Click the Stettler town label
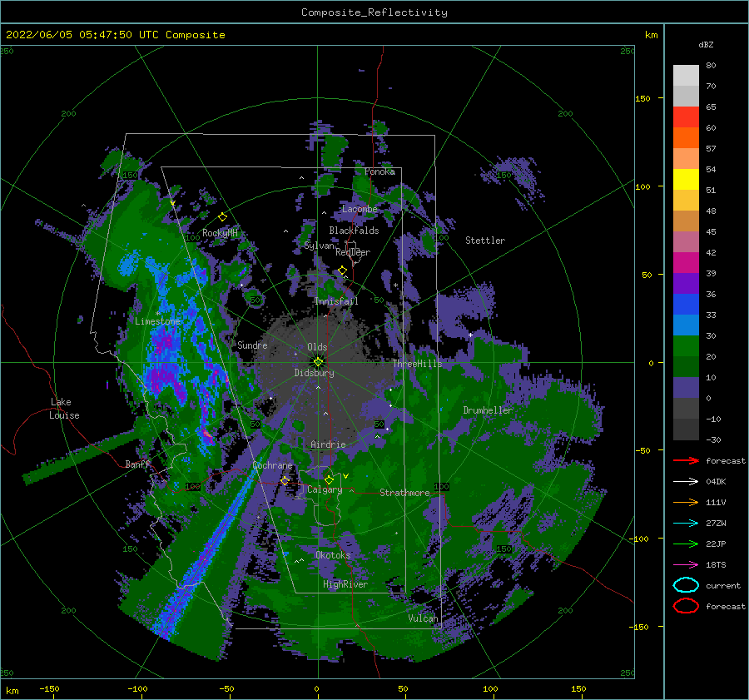This screenshot has height=700, width=749. coord(485,241)
